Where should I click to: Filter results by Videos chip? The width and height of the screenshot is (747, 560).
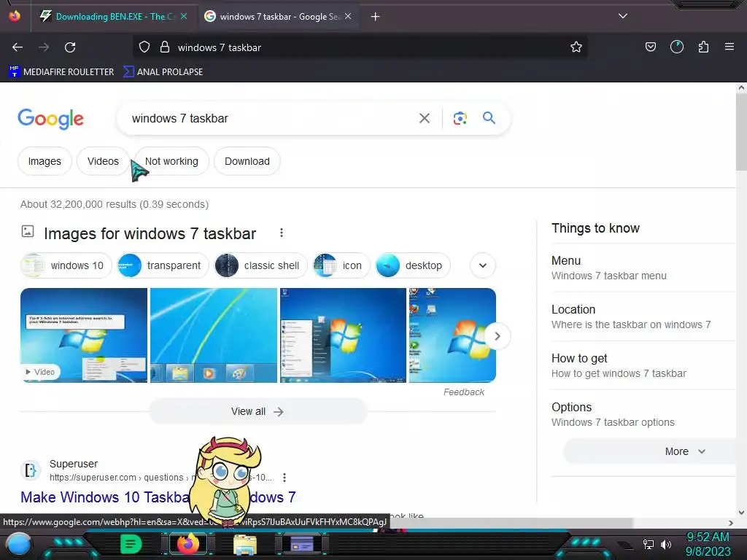click(x=103, y=161)
